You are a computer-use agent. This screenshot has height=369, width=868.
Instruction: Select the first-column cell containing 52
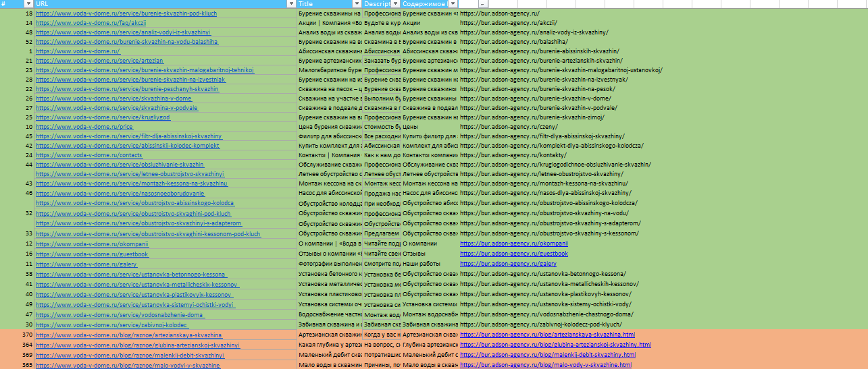17,42
